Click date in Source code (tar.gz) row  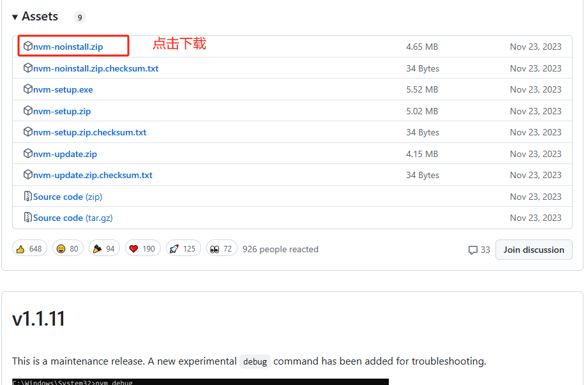coord(536,218)
